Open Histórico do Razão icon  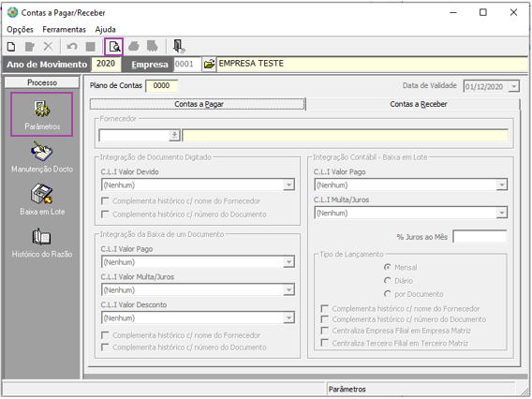pos(42,243)
